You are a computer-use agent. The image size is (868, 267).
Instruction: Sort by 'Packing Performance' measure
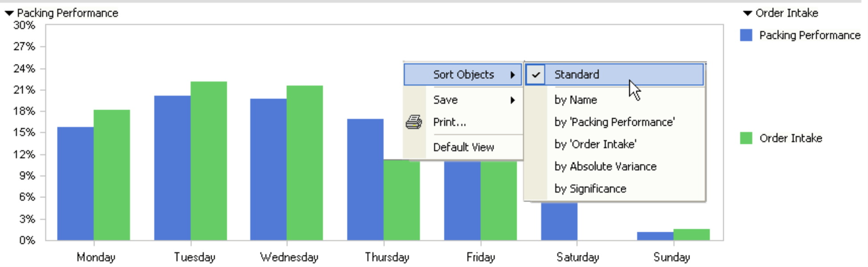[x=615, y=122]
